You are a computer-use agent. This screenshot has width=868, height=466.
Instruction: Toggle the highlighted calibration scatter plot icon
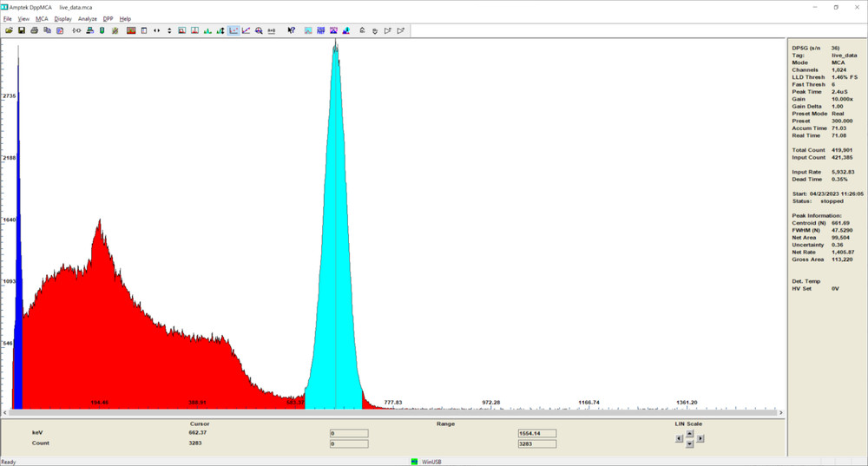click(233, 31)
